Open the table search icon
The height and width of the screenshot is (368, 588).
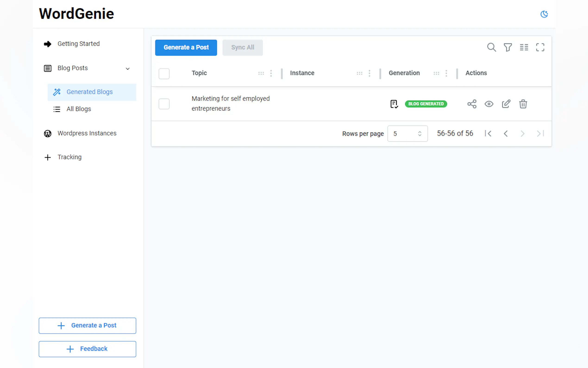point(491,47)
